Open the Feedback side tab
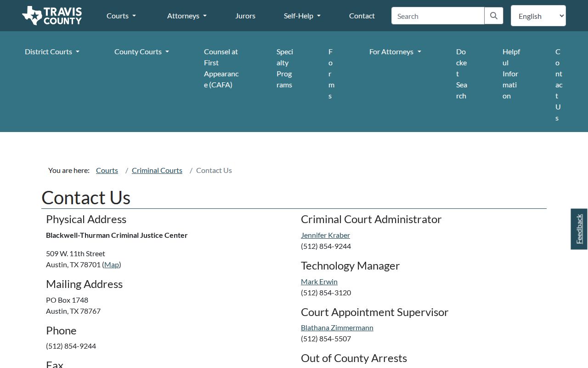The width and height of the screenshot is (588, 368). click(x=579, y=229)
